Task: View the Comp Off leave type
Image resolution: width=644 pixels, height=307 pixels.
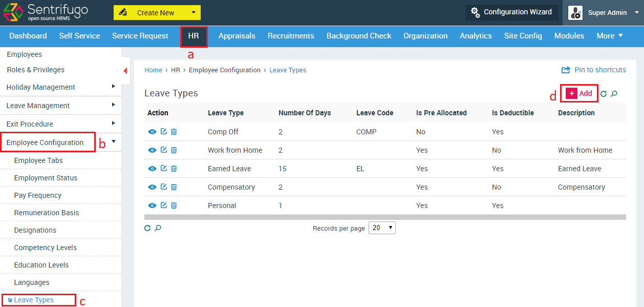Action: (152, 132)
